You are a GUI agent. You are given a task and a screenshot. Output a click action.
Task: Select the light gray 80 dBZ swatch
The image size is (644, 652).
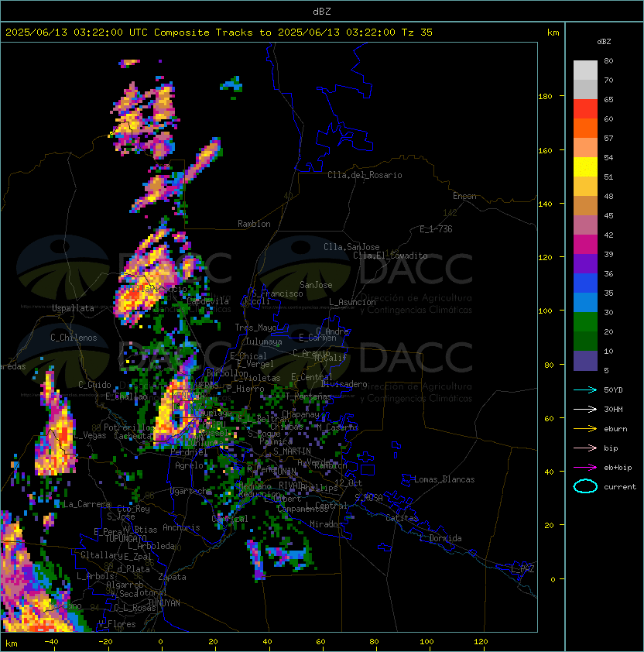585,70
